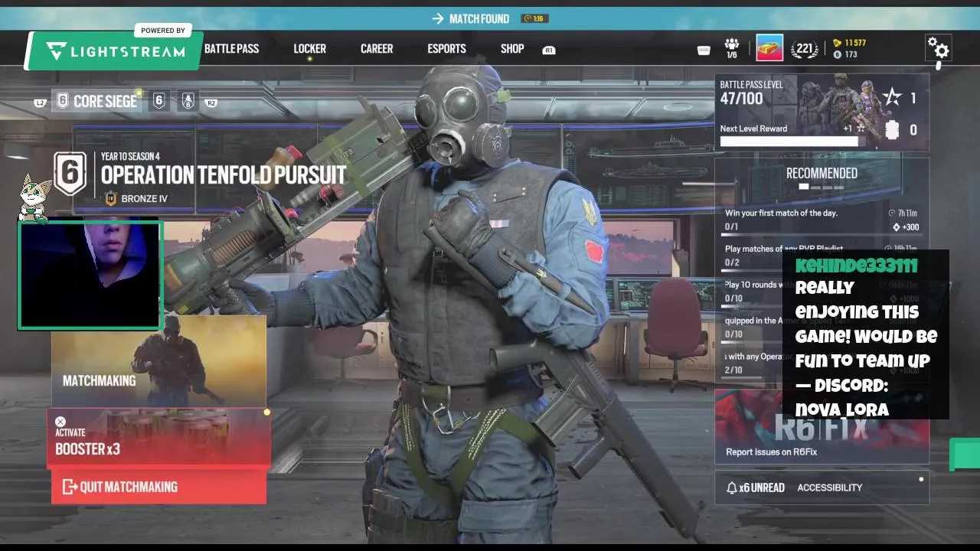Click the touchpad prompt icon near squad
The image size is (980, 551).
click(704, 51)
